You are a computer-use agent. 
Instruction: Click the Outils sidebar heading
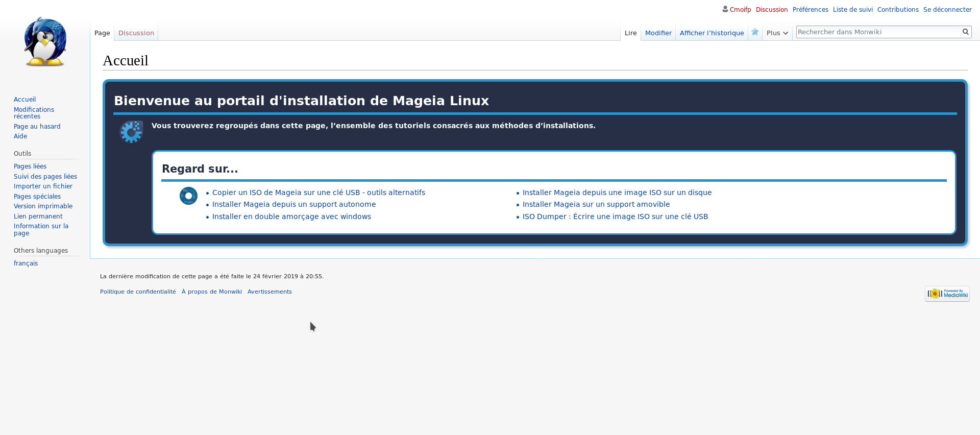pyautogui.click(x=22, y=154)
